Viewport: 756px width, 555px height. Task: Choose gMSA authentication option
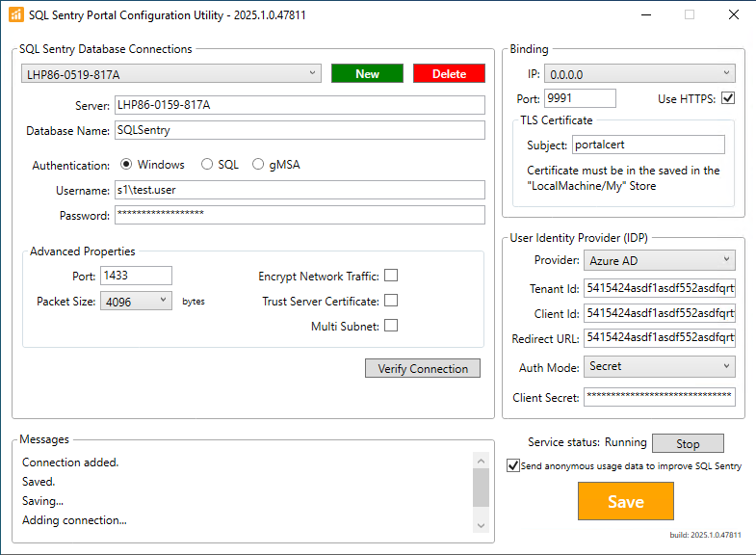[258, 165]
